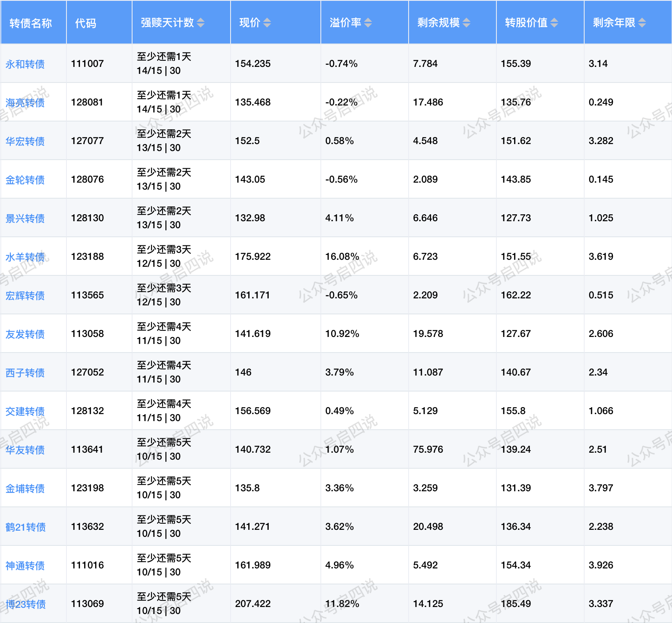Viewport: 672px width, 623px height.
Task: Open the 海亮转债 link
Action: click(x=25, y=103)
